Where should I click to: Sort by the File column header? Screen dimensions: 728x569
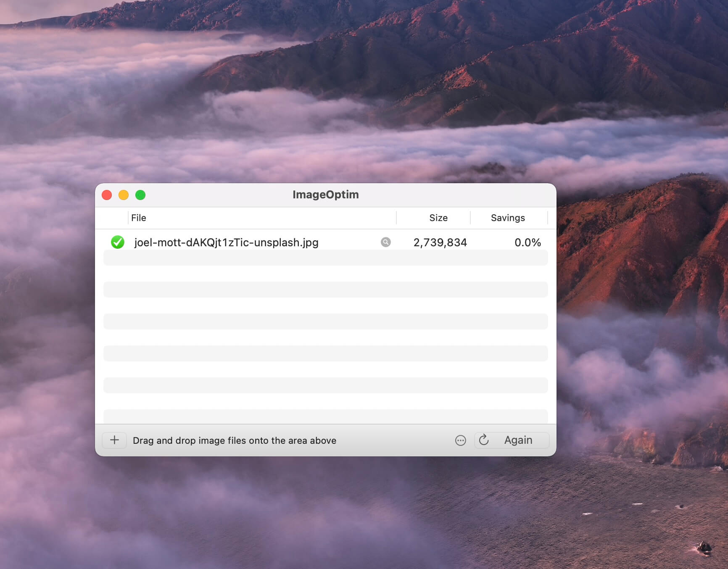262,218
